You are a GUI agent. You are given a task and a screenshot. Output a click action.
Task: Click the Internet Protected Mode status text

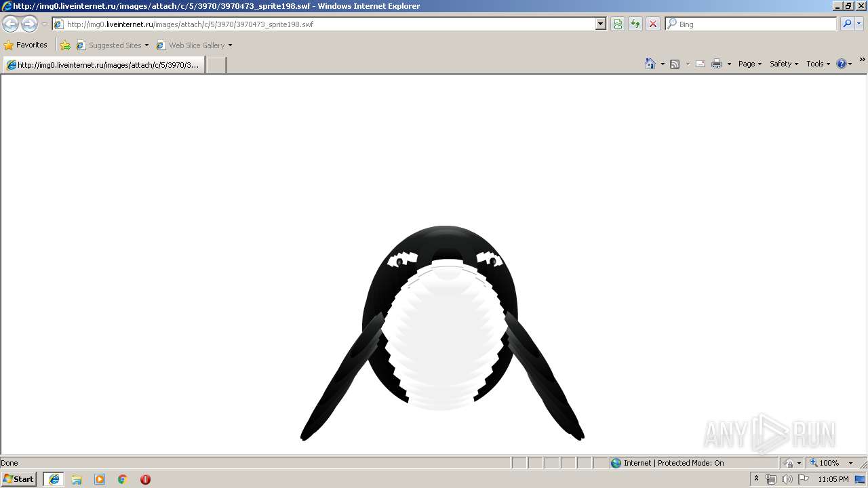673,463
